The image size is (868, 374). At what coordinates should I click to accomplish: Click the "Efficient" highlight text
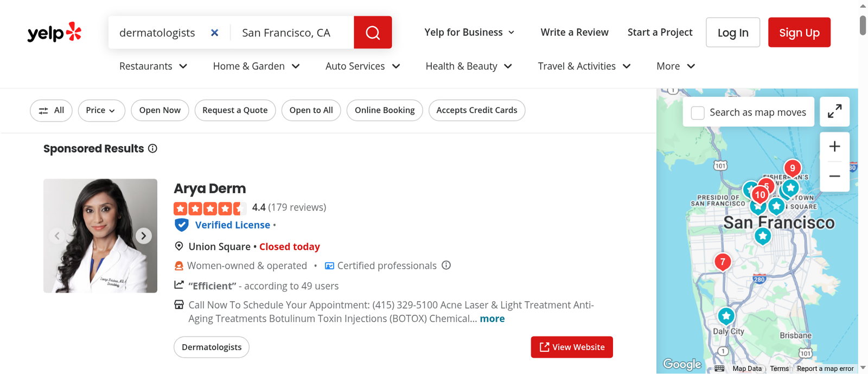pyautogui.click(x=212, y=286)
